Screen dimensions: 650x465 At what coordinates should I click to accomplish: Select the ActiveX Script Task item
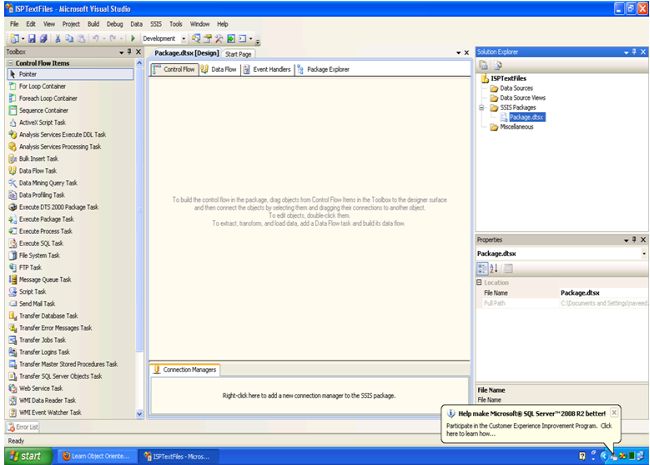pos(70,122)
